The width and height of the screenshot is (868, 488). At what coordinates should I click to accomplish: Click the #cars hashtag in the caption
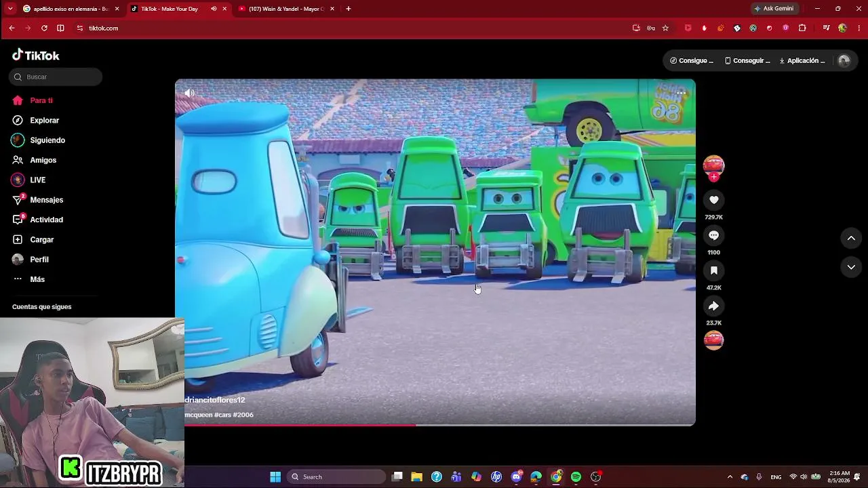tap(222, 415)
